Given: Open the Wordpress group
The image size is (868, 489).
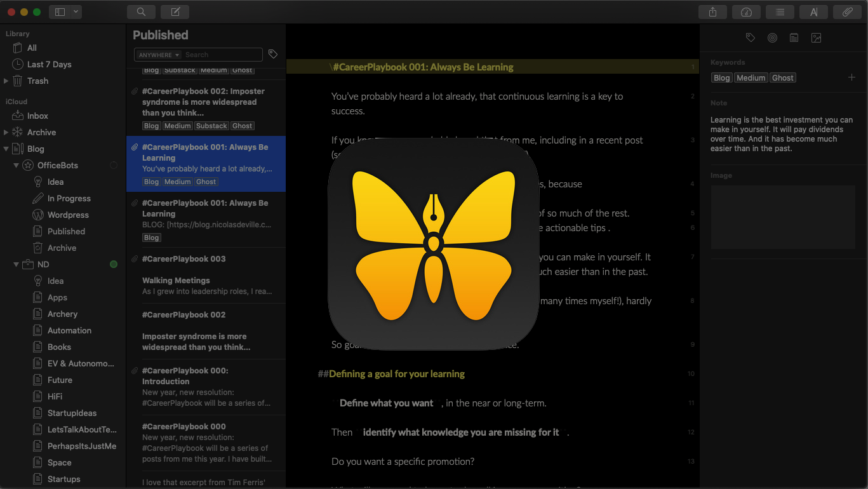Looking at the screenshot, I should point(68,215).
